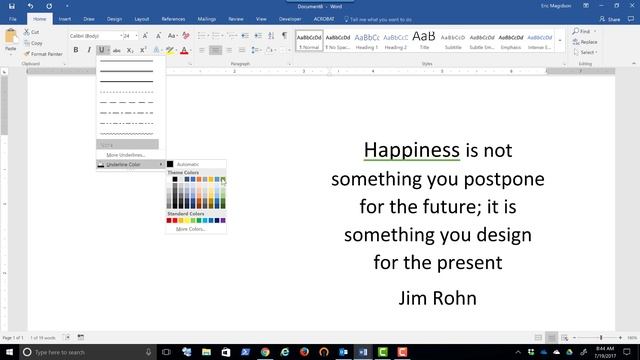
Task: Toggle strikethrough abc formatting
Action: [x=117, y=50]
